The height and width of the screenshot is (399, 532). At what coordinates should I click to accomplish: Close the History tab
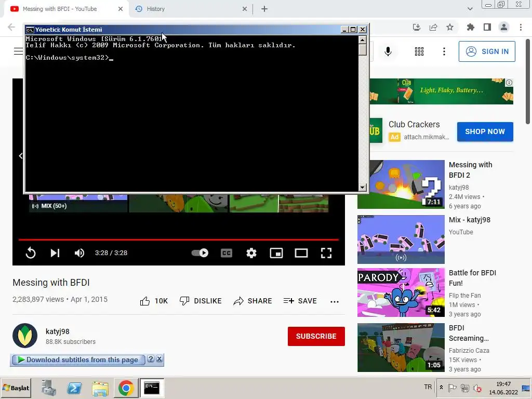click(x=245, y=9)
